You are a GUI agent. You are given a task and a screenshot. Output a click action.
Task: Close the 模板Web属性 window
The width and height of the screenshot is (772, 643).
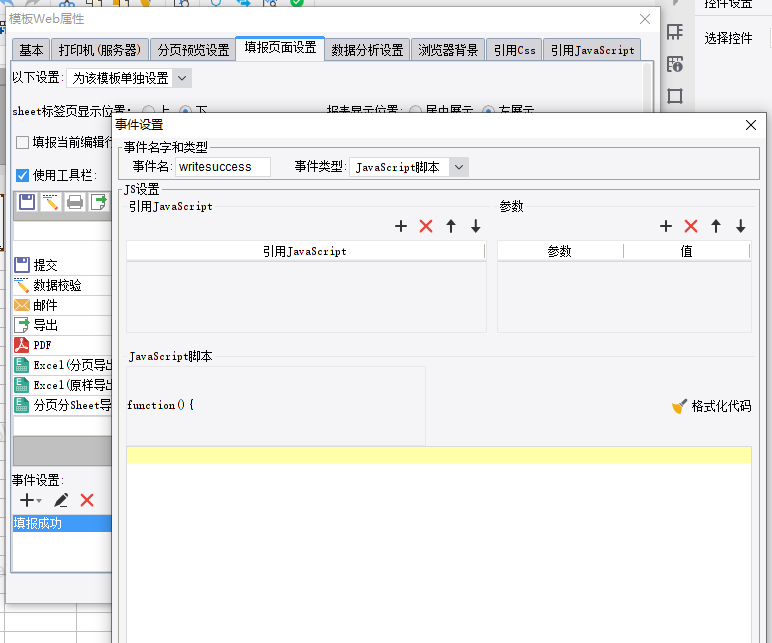coord(644,19)
